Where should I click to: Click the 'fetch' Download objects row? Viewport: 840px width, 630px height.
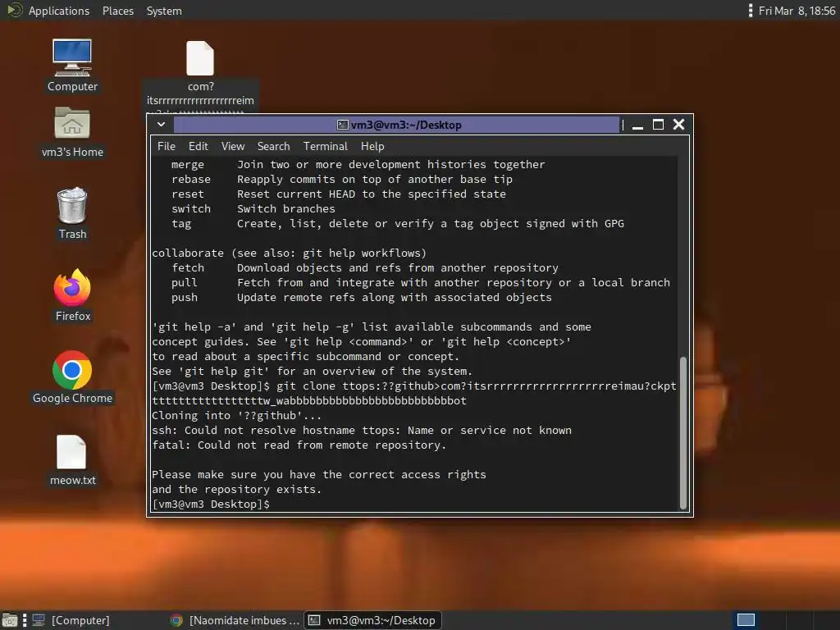click(x=365, y=268)
